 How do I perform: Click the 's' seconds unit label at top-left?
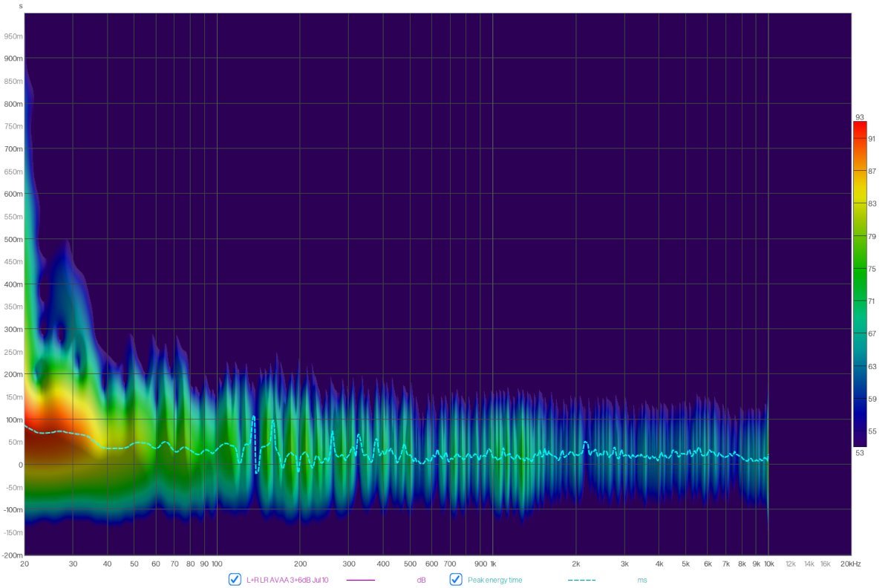coord(20,6)
